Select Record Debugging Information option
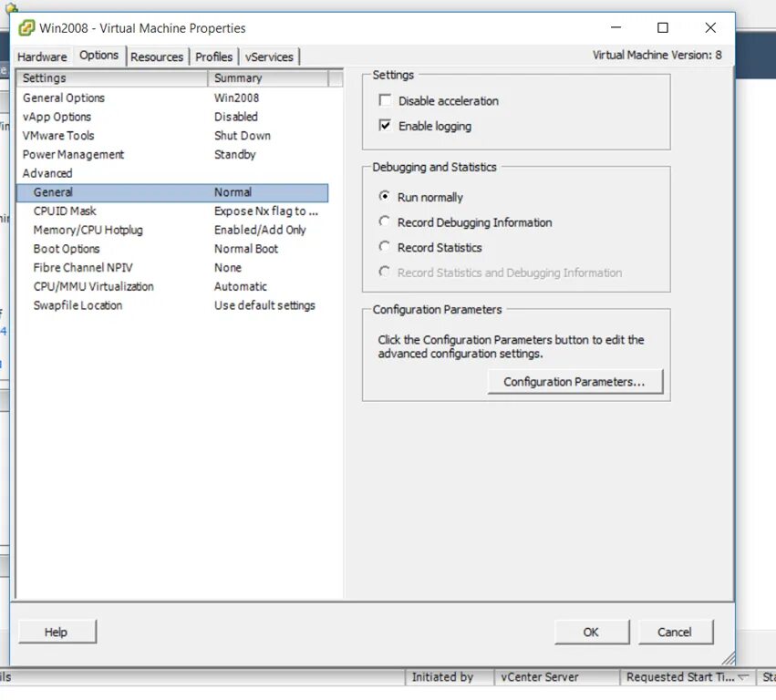 (x=384, y=221)
